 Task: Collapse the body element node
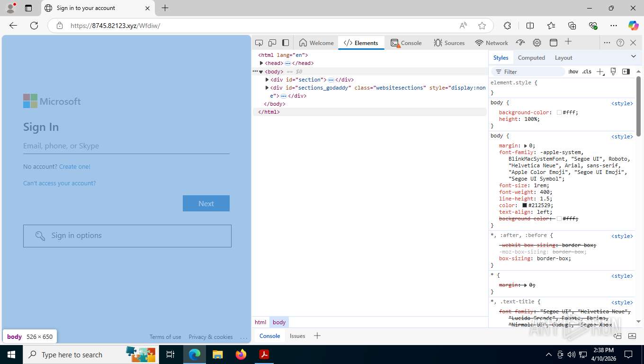(261, 72)
